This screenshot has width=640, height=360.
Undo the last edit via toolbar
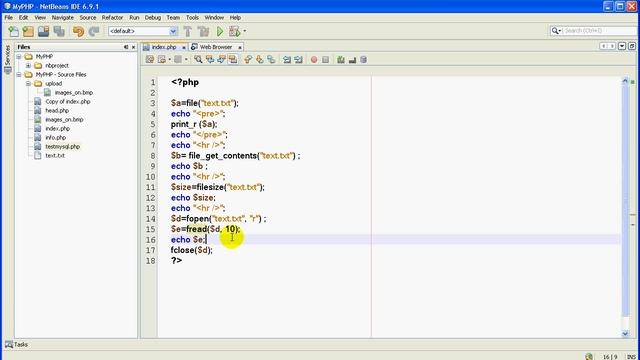pyautogui.click(x=78, y=31)
